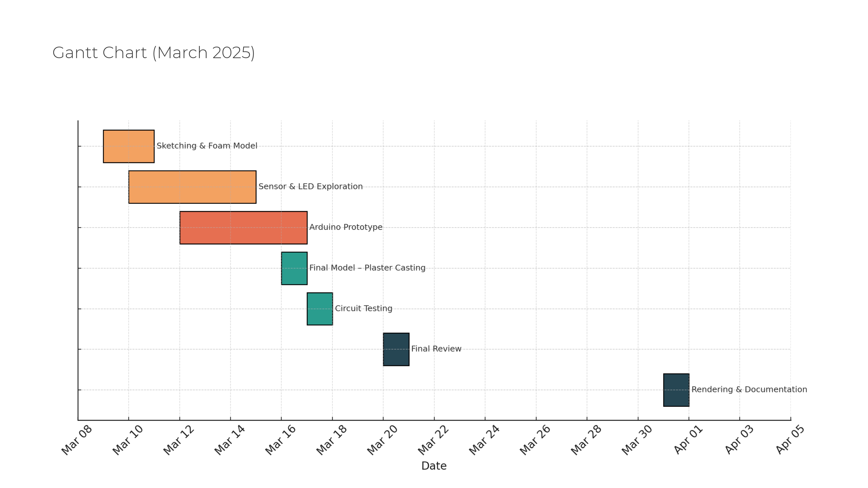The height and width of the screenshot is (488, 868).
Task: Click the dark Final Review bar
Action: [x=396, y=349]
